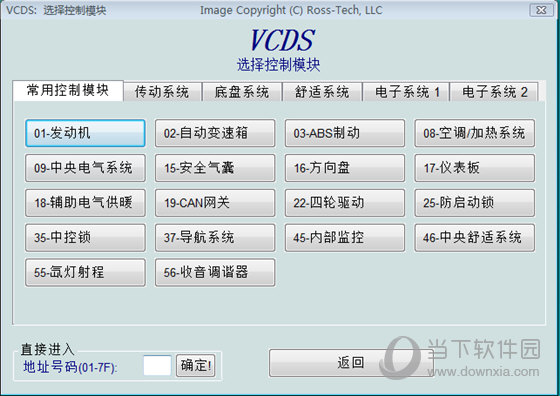This screenshot has height=396, width=560.
Task: Select the 35-中控锁 central lock module
Action: [85, 237]
